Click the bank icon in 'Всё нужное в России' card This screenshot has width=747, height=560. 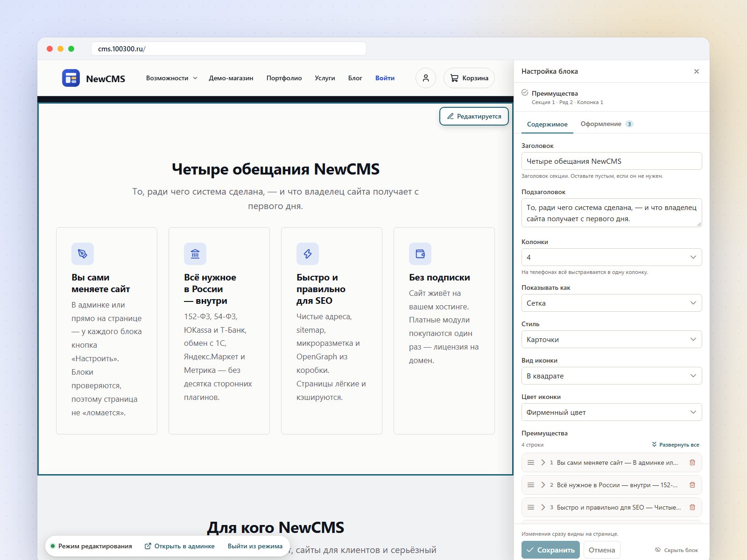195,254
